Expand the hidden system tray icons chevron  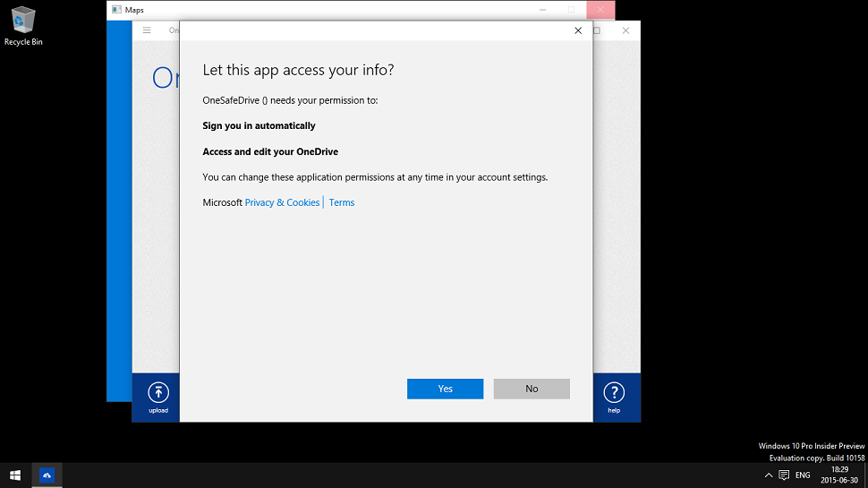coord(768,475)
